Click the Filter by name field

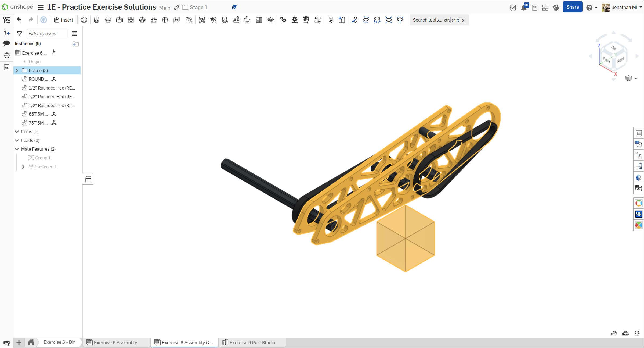coord(47,34)
